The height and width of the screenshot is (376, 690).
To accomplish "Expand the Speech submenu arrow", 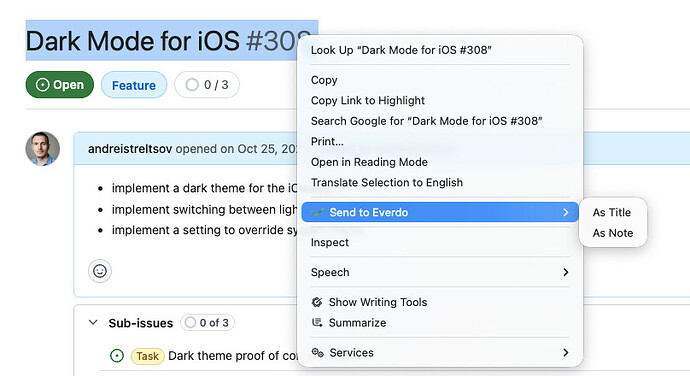I will click(x=565, y=272).
